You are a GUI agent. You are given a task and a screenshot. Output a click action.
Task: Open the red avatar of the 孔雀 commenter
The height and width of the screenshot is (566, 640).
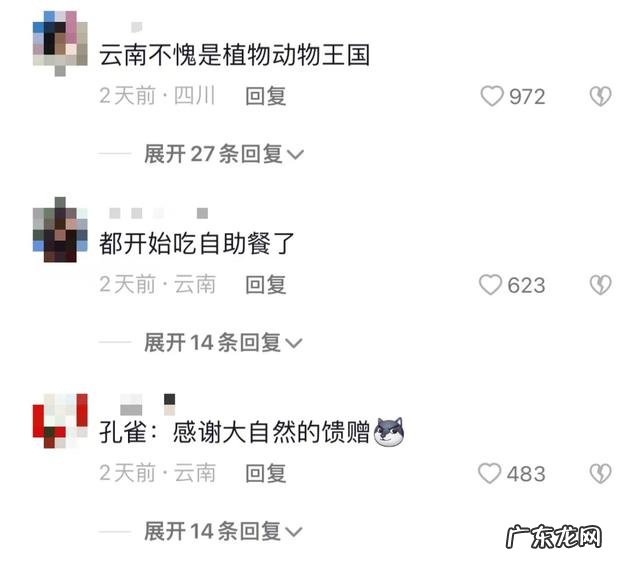click(60, 421)
